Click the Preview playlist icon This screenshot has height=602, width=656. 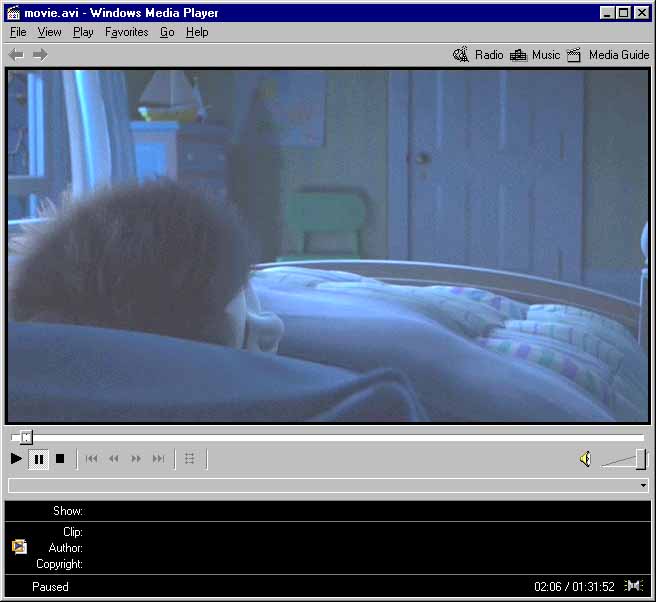click(190, 459)
